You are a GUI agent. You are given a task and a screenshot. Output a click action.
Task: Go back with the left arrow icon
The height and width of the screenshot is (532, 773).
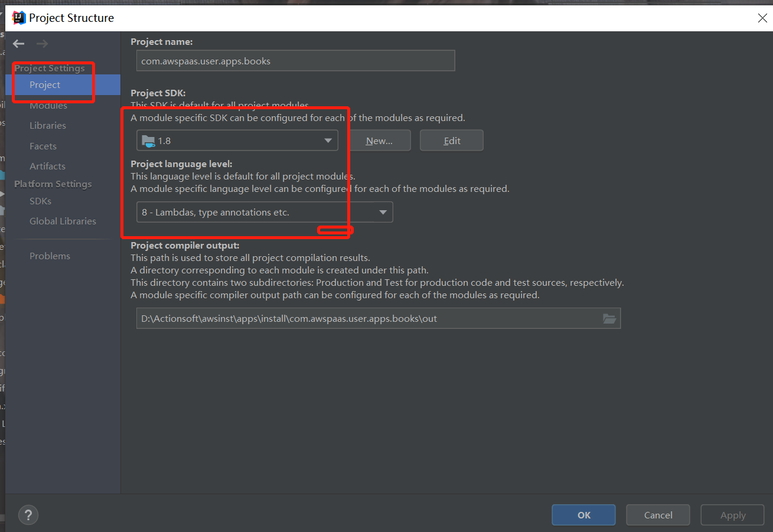pos(19,44)
